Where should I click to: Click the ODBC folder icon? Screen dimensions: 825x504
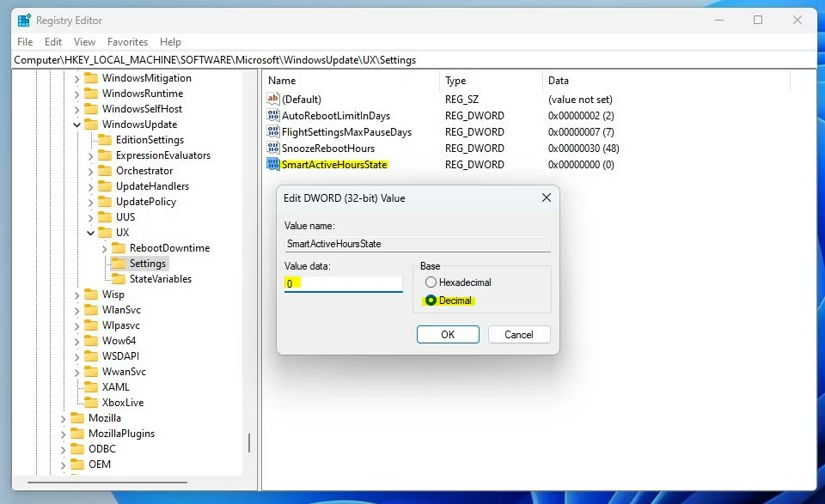coord(77,449)
